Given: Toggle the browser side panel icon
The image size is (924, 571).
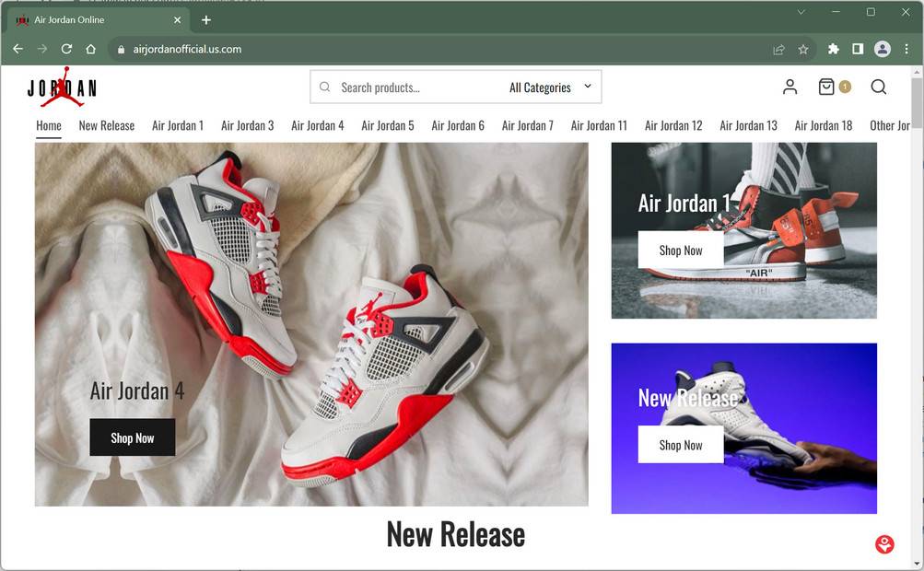Looking at the screenshot, I should pos(858,49).
